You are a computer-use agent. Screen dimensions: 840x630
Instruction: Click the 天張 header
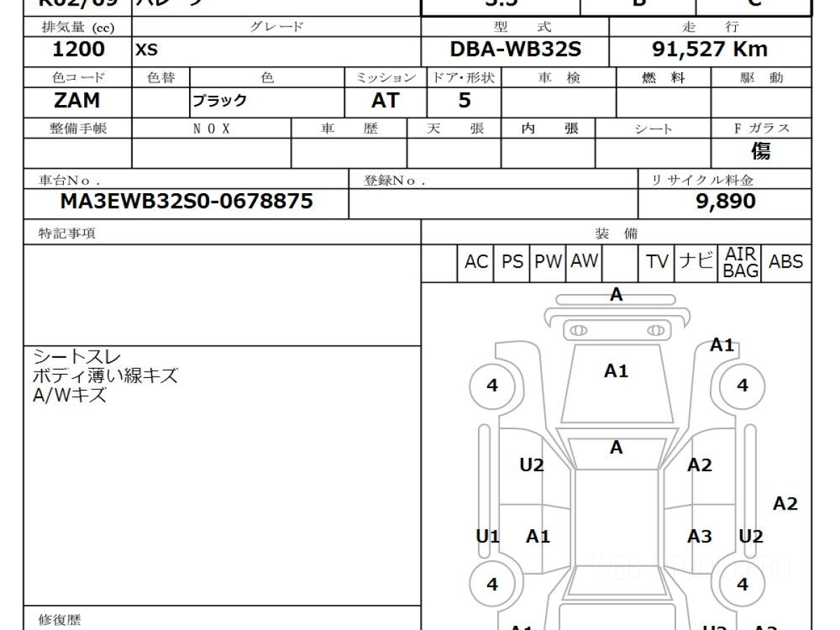tap(454, 128)
